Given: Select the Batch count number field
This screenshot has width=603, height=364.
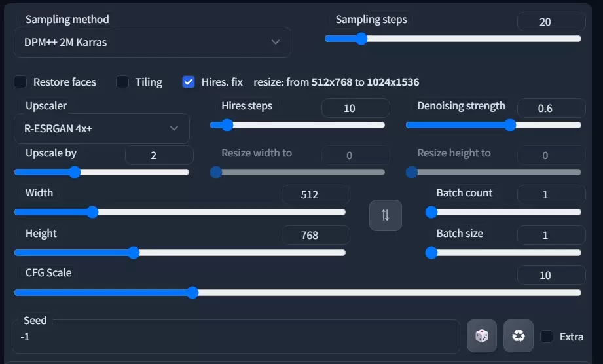Looking at the screenshot, I should point(551,194).
